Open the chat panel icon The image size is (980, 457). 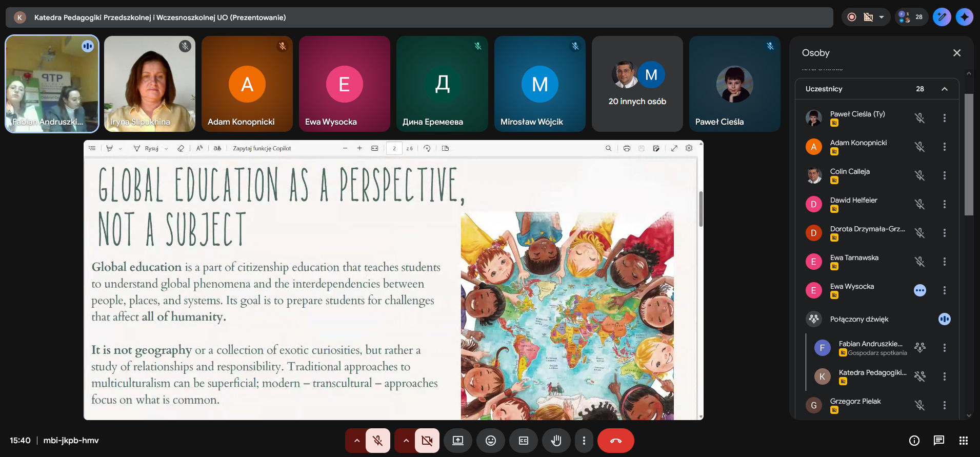pos(938,441)
